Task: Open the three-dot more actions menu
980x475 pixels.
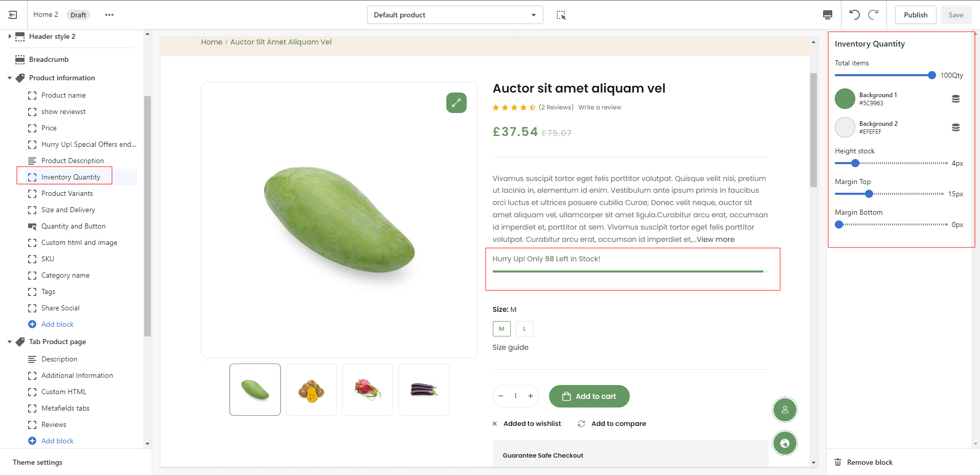Action: click(x=109, y=15)
